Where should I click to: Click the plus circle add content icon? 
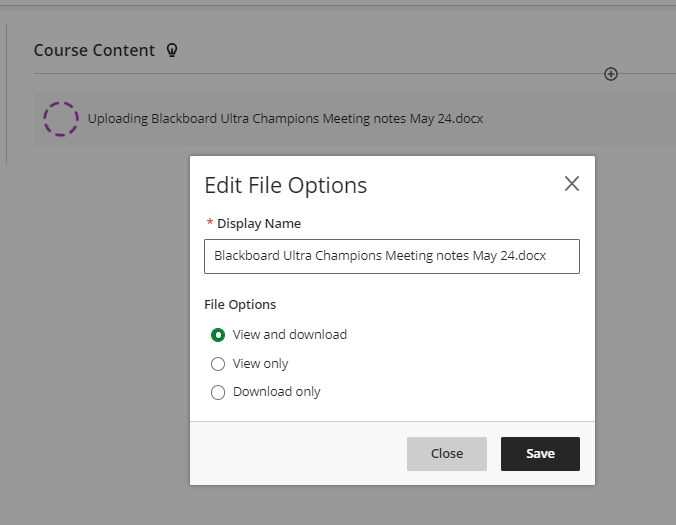tap(610, 74)
